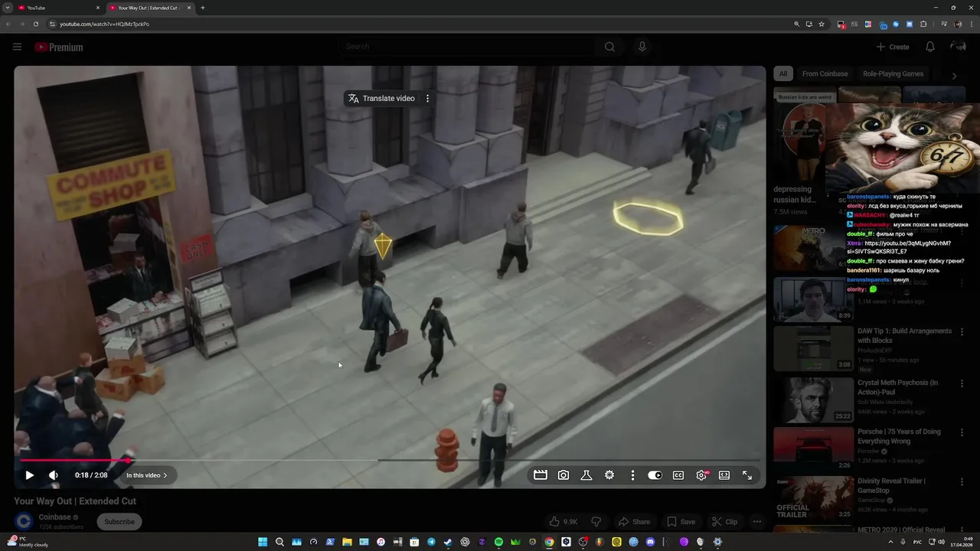Open the Coinbase channel name link

pyautogui.click(x=54, y=517)
